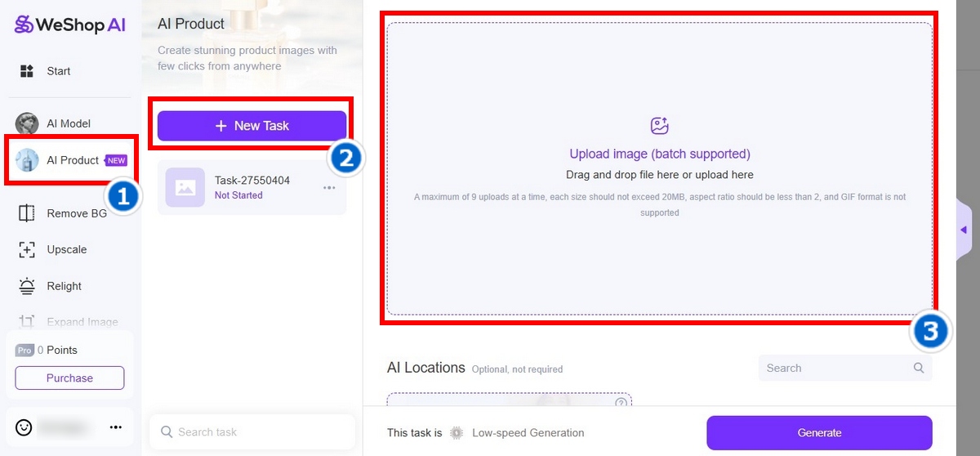Open account options three-dot menu
The width and height of the screenshot is (980, 456).
point(115,427)
